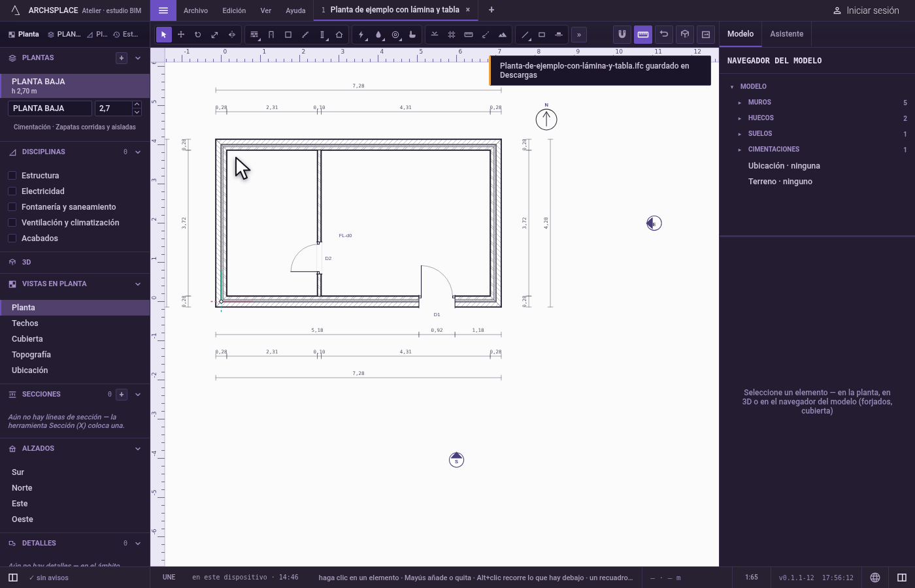Open the Archivo menu
This screenshot has width=915, height=588.
pyautogui.click(x=195, y=10)
